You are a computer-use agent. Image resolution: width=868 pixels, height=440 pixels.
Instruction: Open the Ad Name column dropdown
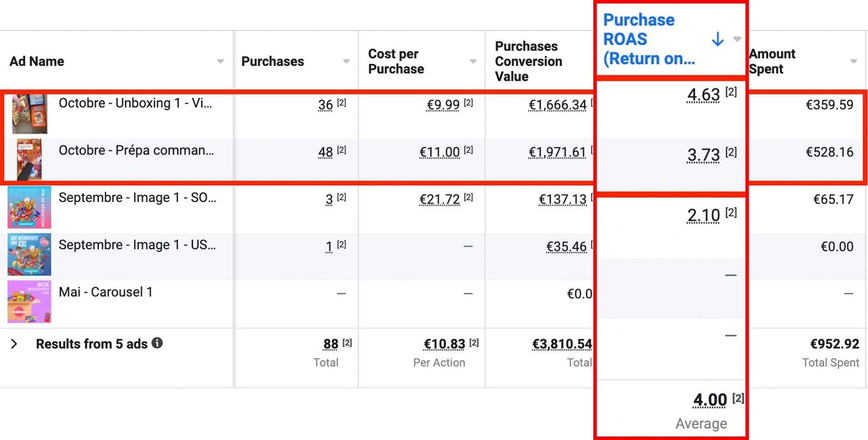coord(220,61)
